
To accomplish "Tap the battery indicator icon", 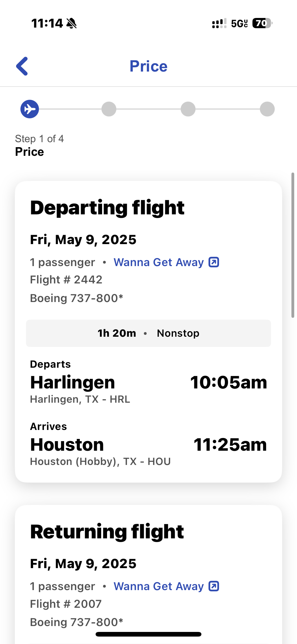I will coord(262,23).
